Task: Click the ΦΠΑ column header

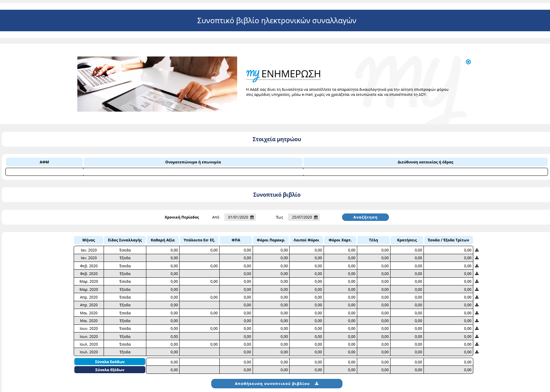Action: pos(236,240)
